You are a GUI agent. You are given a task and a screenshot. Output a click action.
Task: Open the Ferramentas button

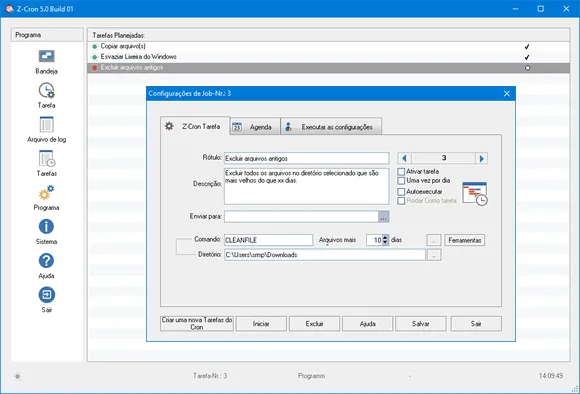coord(465,240)
